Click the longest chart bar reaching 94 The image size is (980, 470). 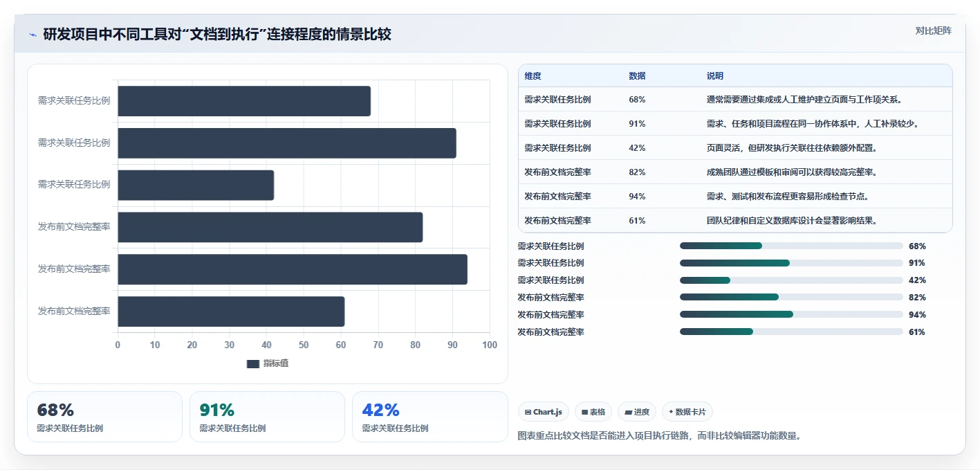(x=293, y=269)
